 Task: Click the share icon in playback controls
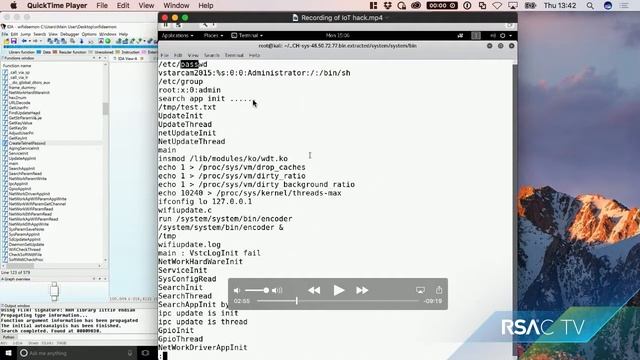(439, 289)
